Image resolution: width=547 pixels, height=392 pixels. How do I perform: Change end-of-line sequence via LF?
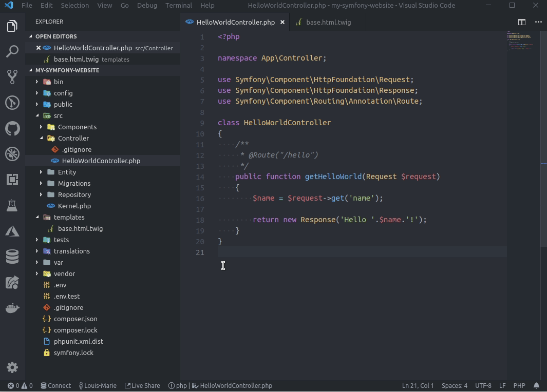(502, 386)
